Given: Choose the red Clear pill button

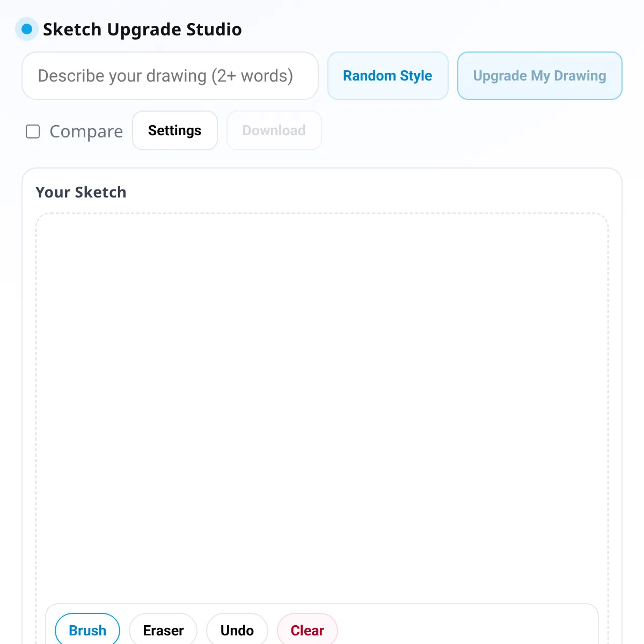Looking at the screenshot, I should click(x=308, y=630).
